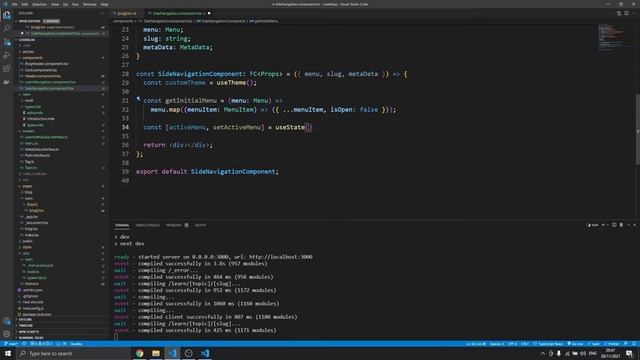Image resolution: width=640 pixels, height=360 pixels.
Task: Open the File menu
Action: pyautogui.click(x=14, y=4)
